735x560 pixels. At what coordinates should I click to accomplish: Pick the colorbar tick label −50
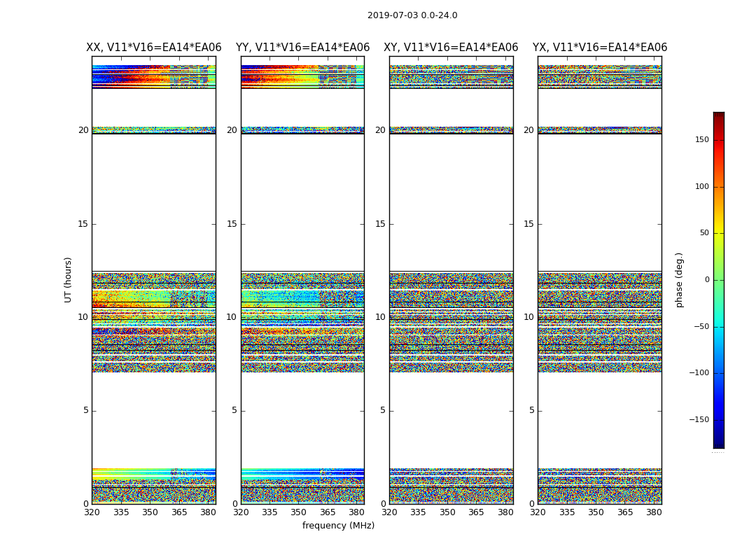(701, 327)
